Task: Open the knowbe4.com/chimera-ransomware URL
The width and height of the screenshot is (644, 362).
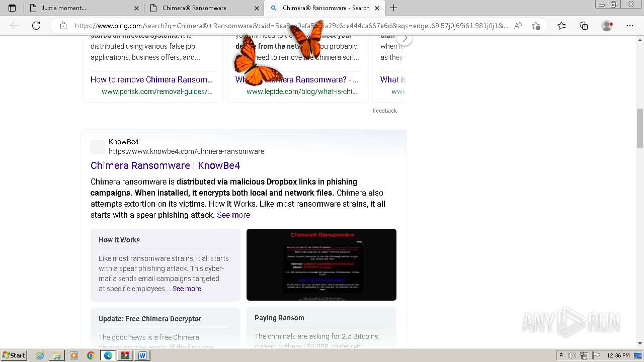Action: tap(186, 151)
